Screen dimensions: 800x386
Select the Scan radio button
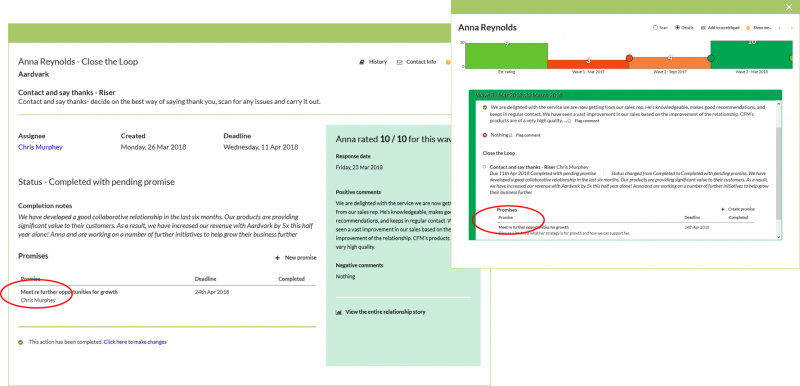(655, 28)
